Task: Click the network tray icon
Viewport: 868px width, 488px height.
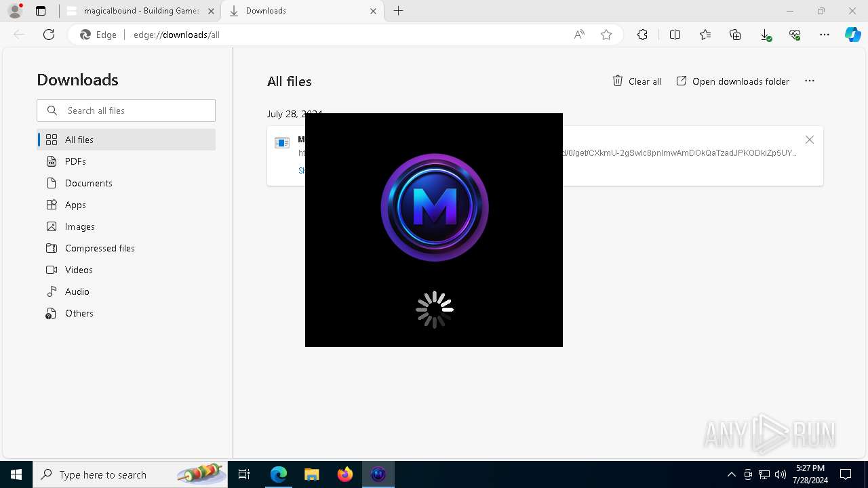Action: click(764, 474)
